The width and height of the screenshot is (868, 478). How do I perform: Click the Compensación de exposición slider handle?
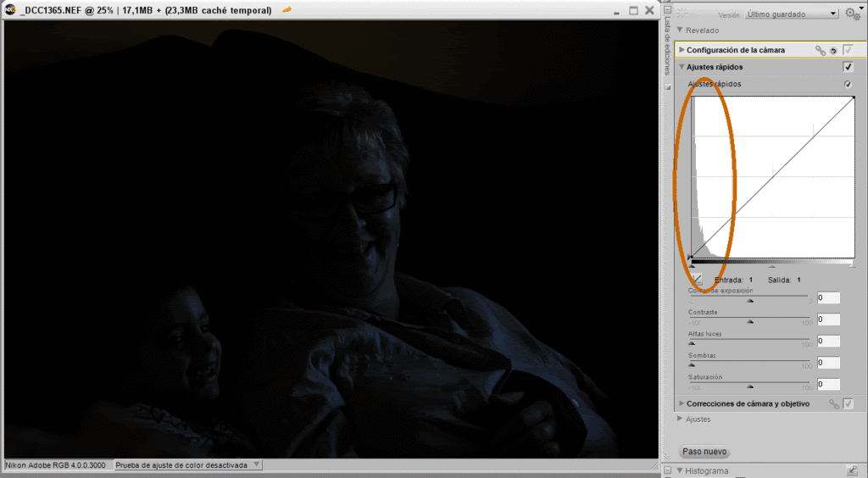tap(750, 300)
